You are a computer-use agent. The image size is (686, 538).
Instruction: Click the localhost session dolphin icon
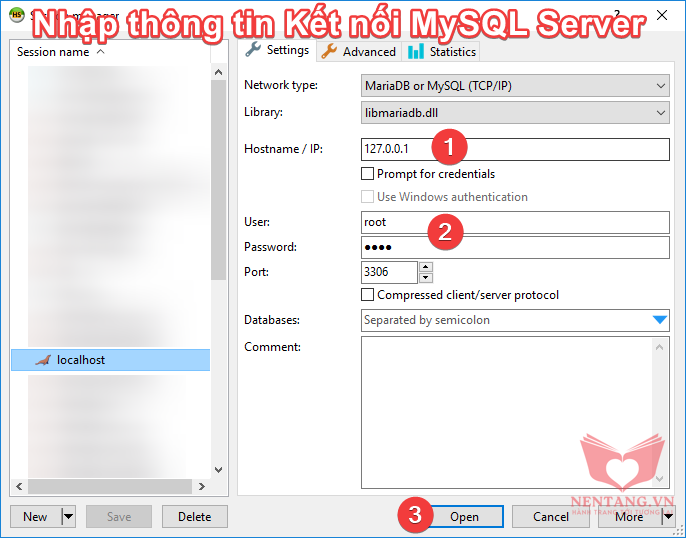[42, 360]
